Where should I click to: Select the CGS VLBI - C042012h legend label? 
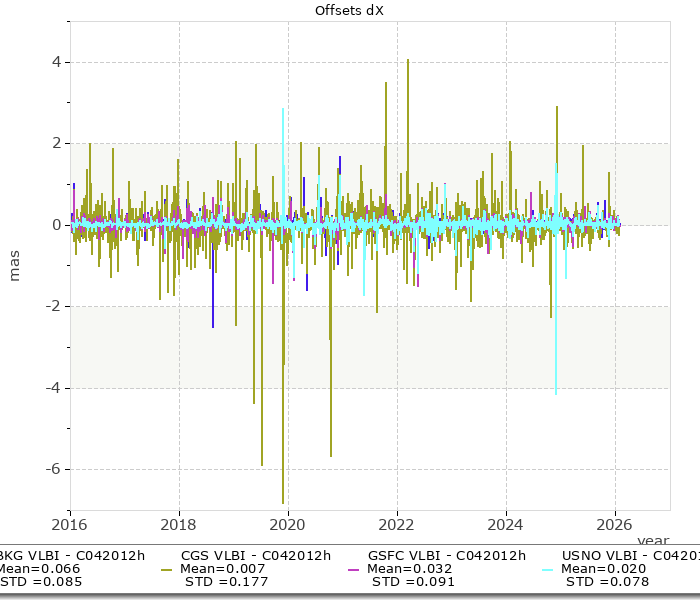[255, 555]
